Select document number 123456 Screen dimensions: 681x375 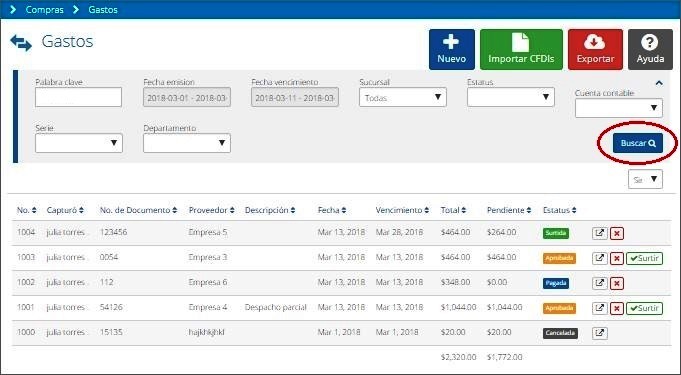pos(113,232)
